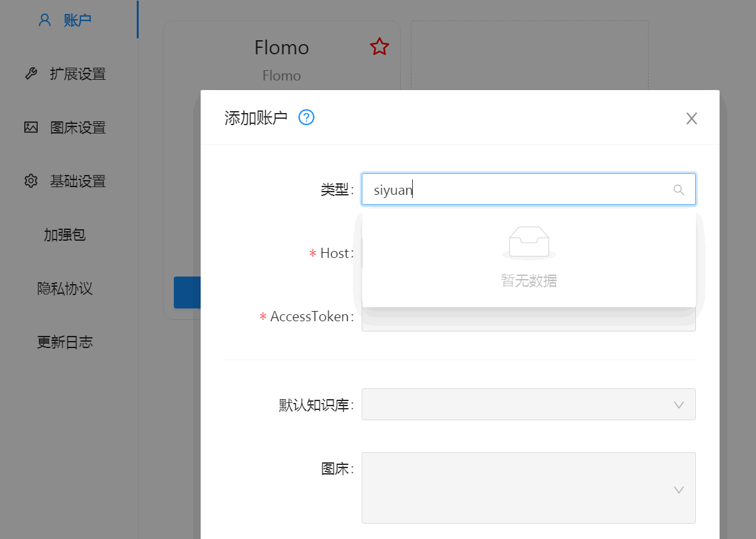Click the help question mark beside 添加账户
This screenshot has height=539, width=756.
point(305,118)
